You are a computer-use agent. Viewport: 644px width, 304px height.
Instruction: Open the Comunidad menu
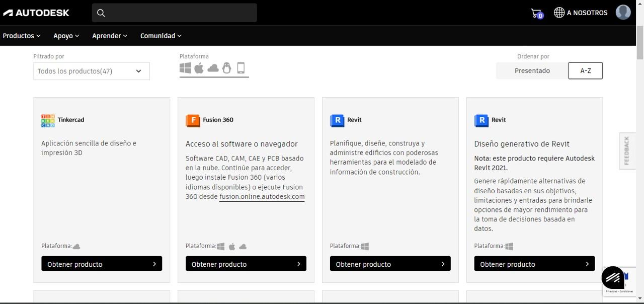coord(161,36)
